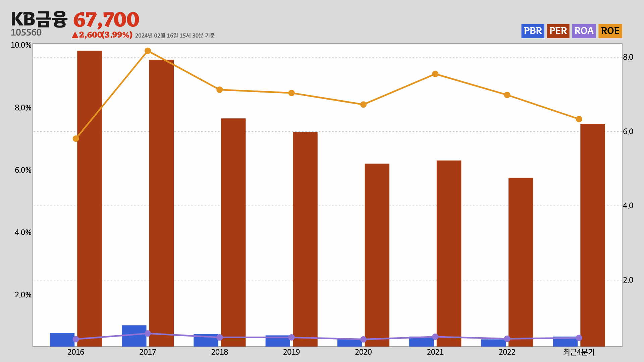The image size is (644, 362).
Task: Select the current price 67,700
Action: tap(106, 20)
